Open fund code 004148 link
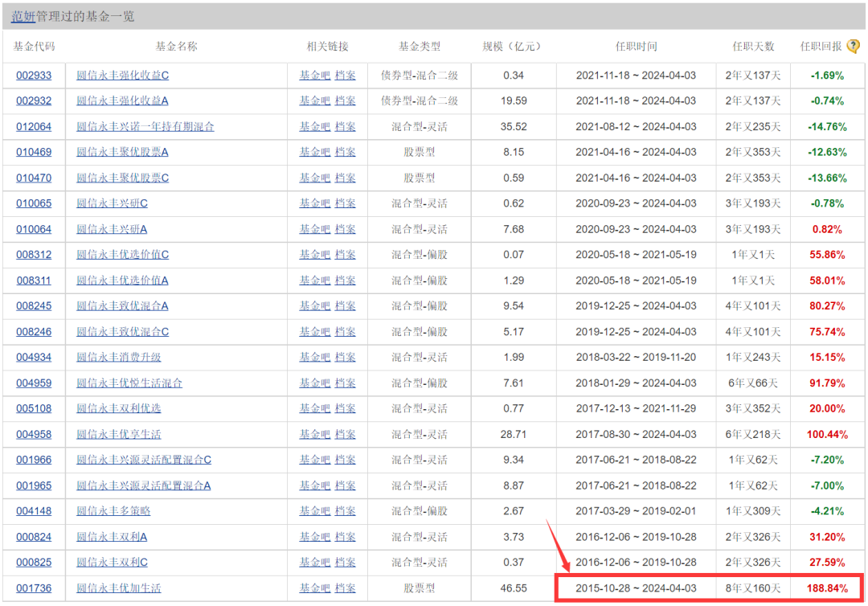Screen dimensions: 868x606 click(34, 511)
